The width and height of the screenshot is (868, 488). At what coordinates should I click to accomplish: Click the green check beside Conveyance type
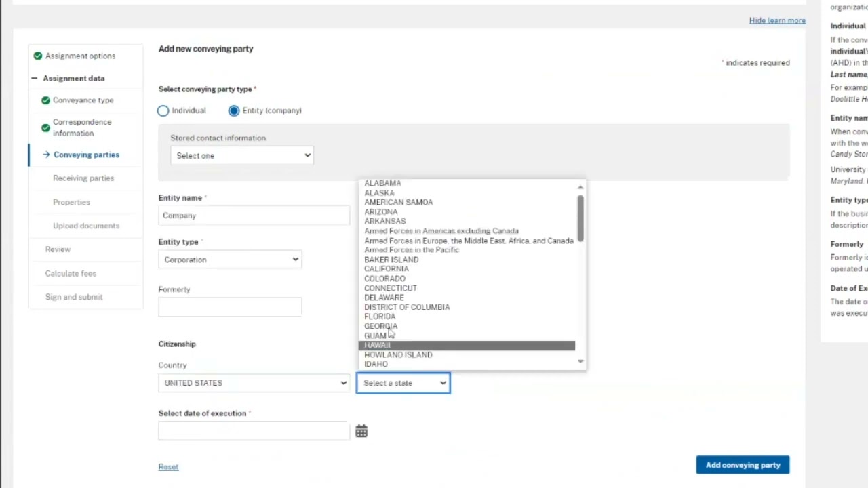(45, 100)
